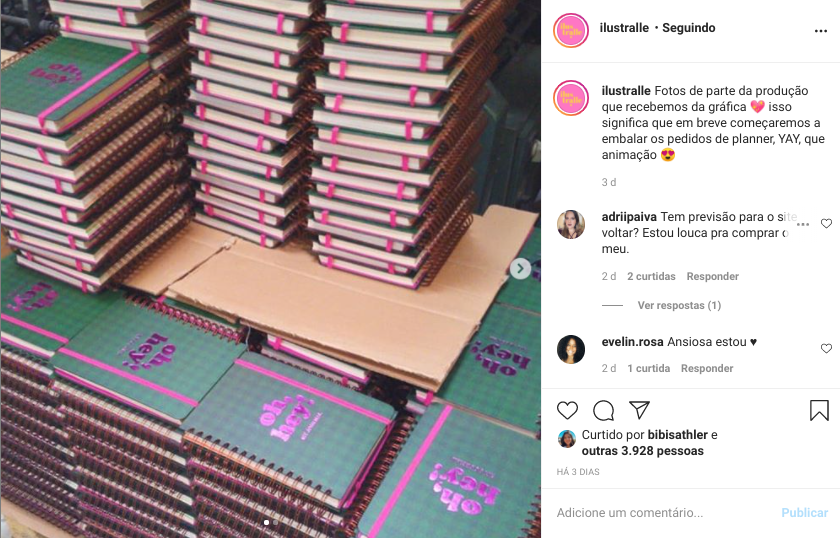Expand 'Ver respostas (1)' replies
This screenshot has height=538, width=840.
pyautogui.click(x=679, y=305)
